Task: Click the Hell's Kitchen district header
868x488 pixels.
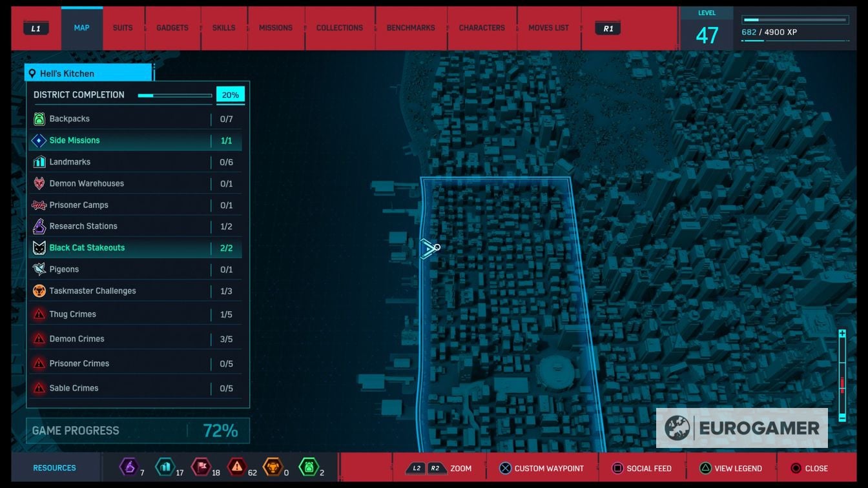Action: [x=88, y=74]
